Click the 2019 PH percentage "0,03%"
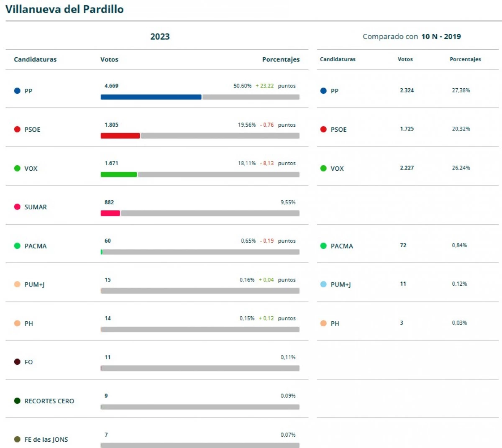The width and height of the screenshot is (502, 448). 459,323
